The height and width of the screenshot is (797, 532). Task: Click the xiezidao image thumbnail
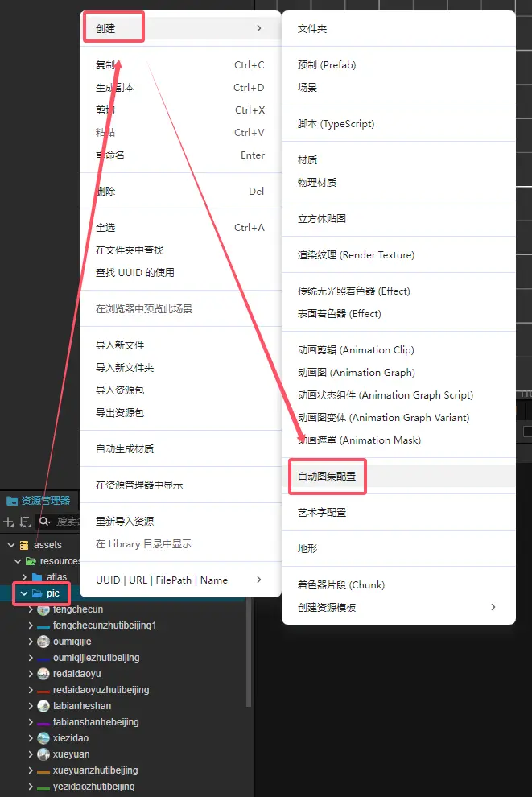pyautogui.click(x=43, y=738)
